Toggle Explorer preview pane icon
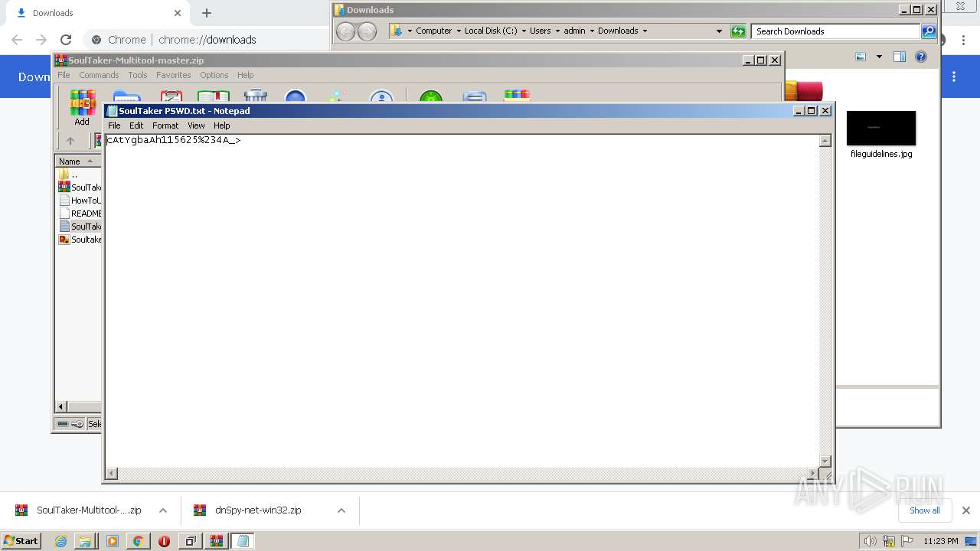This screenshot has width=980, height=551. tap(900, 57)
